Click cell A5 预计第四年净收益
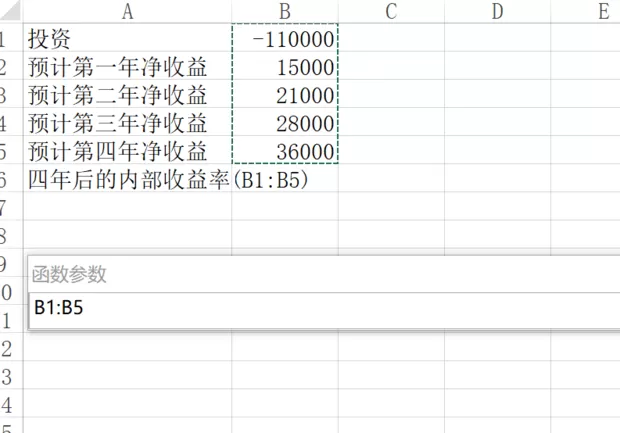This screenshot has height=433, width=620. point(127,150)
